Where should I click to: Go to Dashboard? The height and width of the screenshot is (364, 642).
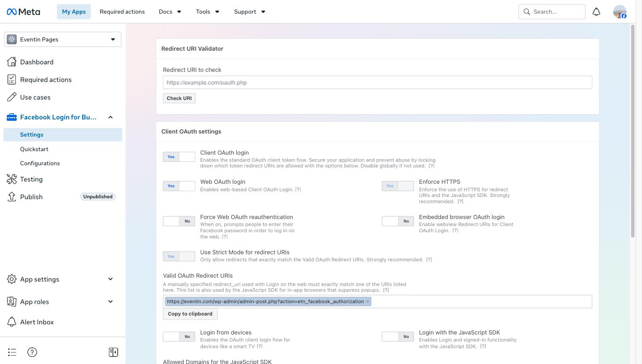pyautogui.click(x=37, y=62)
